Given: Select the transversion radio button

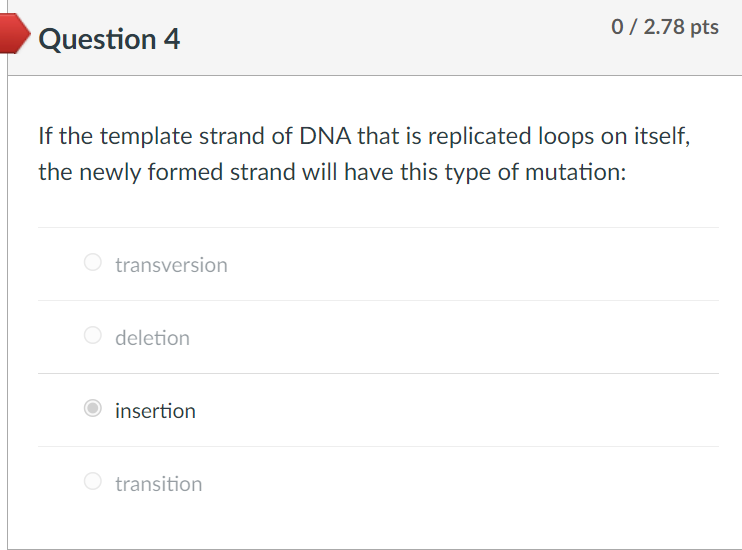Looking at the screenshot, I should [93, 262].
